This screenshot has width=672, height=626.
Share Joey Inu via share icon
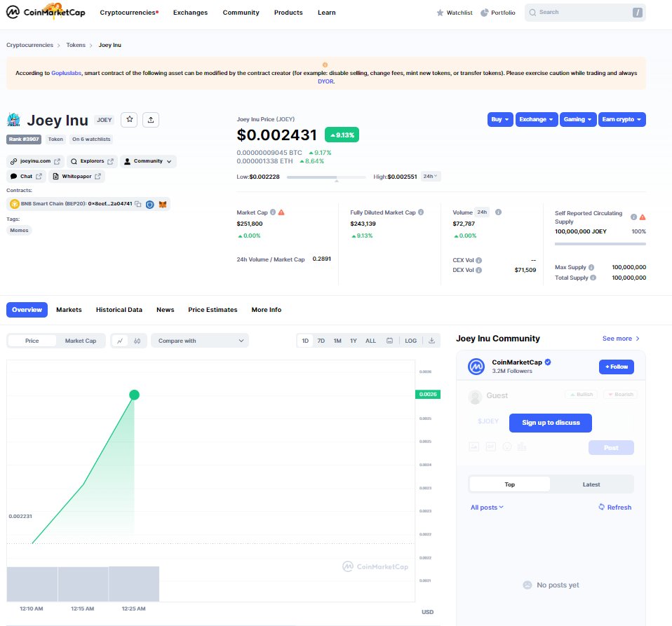coord(150,119)
